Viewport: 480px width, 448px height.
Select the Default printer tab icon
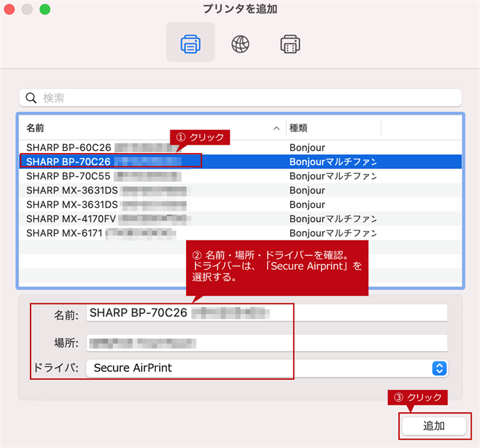(190, 43)
